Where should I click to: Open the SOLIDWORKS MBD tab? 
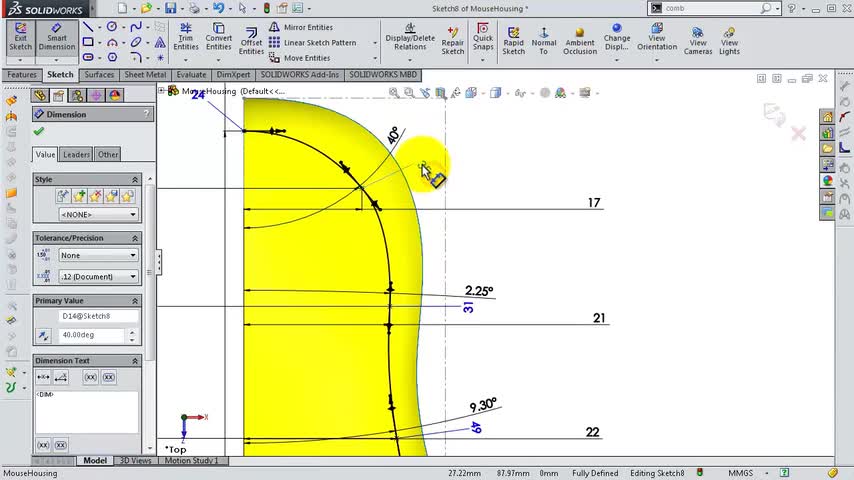pyautogui.click(x=383, y=75)
